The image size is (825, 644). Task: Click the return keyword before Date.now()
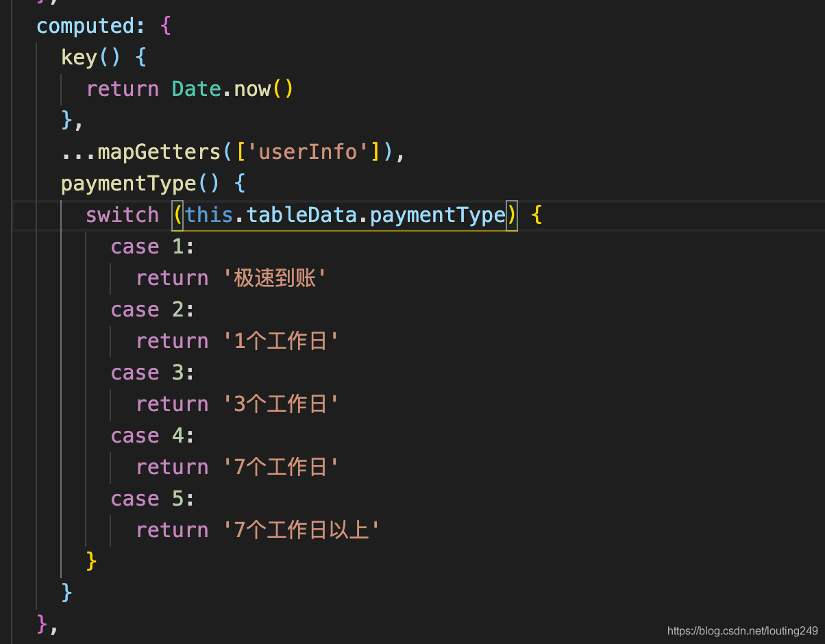(x=122, y=89)
